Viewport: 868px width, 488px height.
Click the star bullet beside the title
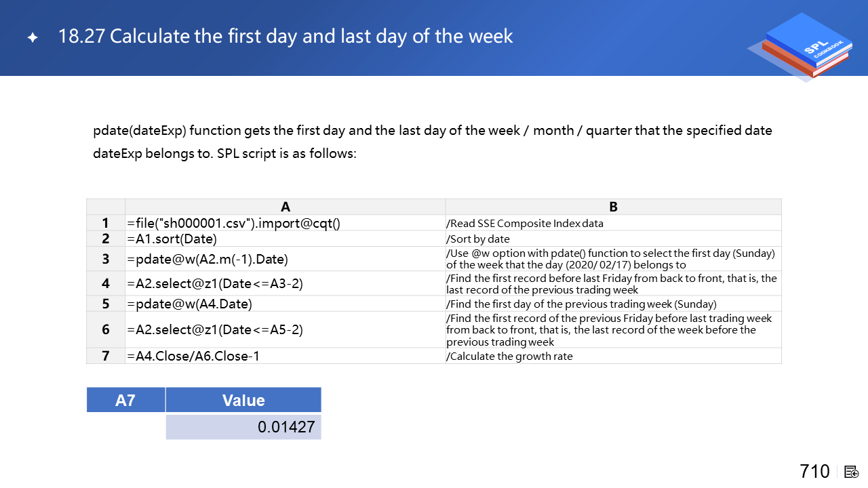point(32,38)
